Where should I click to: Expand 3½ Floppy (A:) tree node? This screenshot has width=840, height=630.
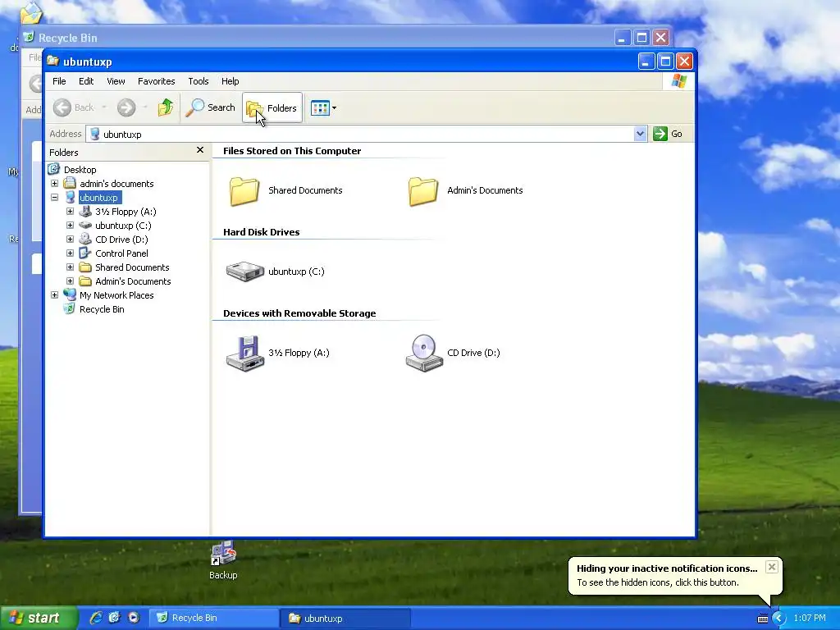pos(71,211)
